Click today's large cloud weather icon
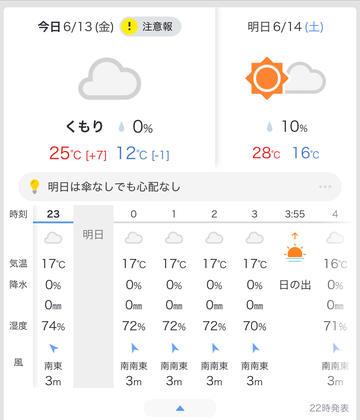360x420 pixels. 110,79
